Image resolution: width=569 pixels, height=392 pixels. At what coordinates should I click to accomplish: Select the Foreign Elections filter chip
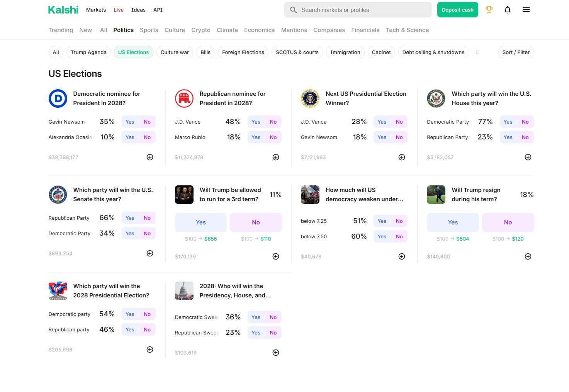coord(243,52)
